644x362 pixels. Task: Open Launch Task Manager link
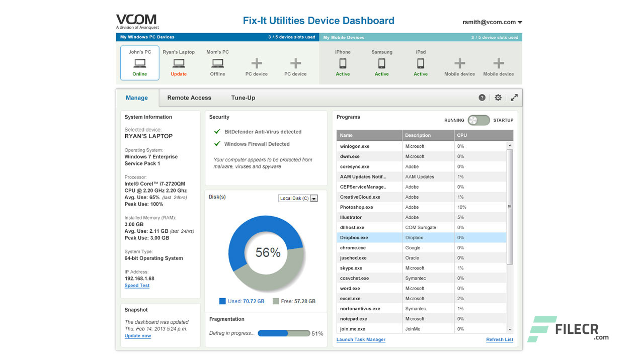click(x=361, y=340)
